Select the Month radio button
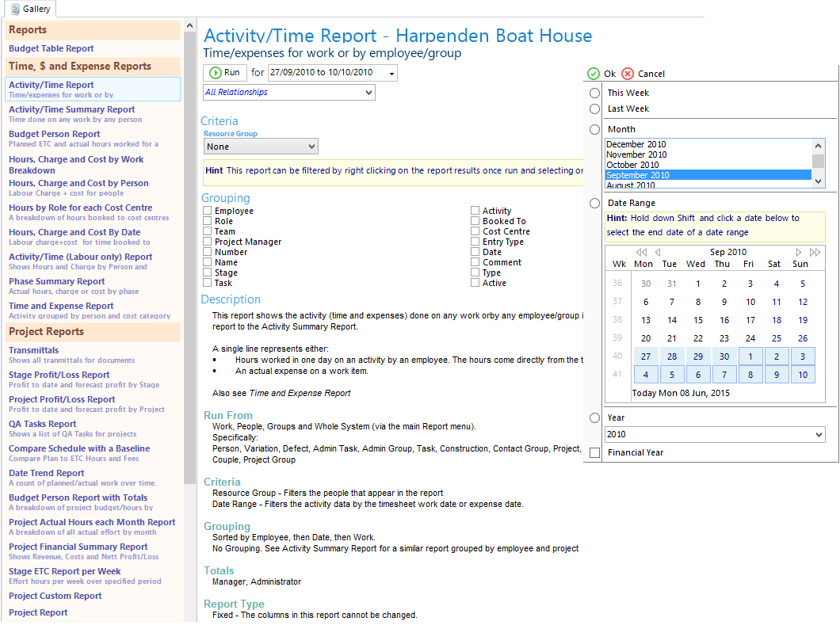 (x=594, y=130)
